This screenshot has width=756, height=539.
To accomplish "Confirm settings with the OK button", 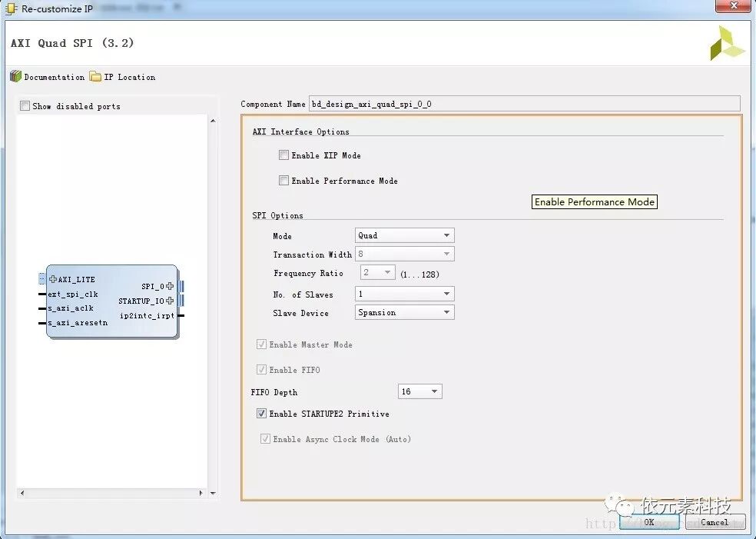I will [x=649, y=521].
